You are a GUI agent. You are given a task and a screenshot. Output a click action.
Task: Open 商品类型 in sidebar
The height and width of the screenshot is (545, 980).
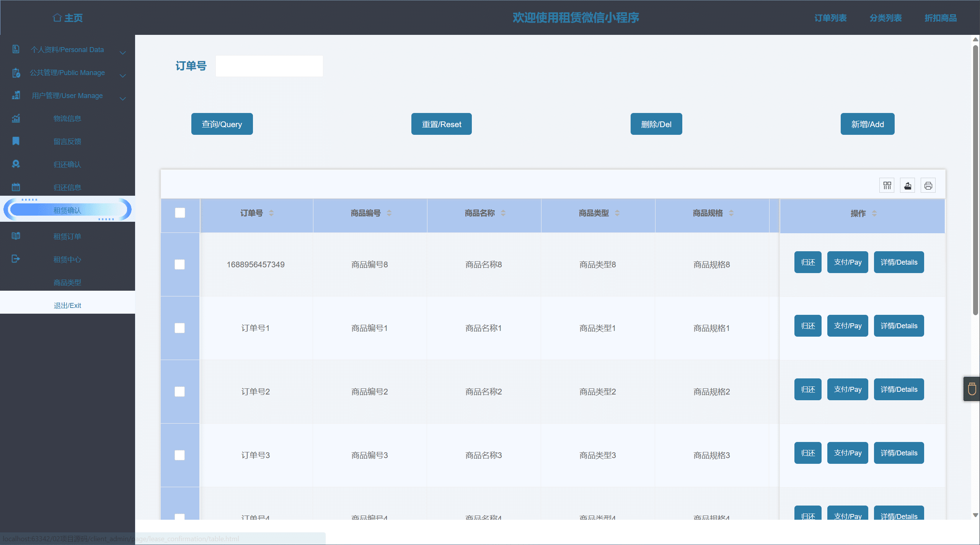pyautogui.click(x=67, y=283)
